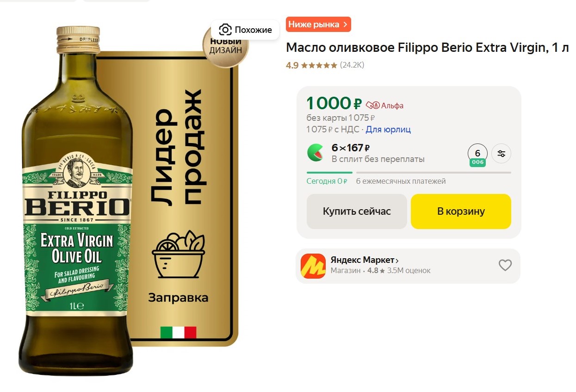Open the Для юрлиц link
This screenshot has width=576, height=392.
388,130
